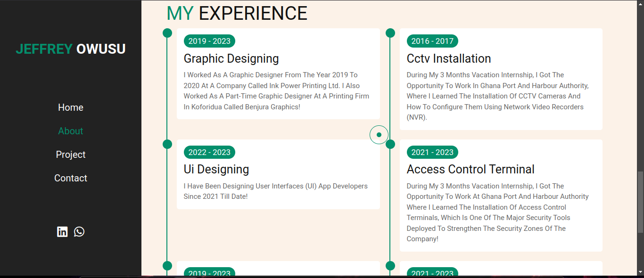Click the Access Control Terminal heading
Image resolution: width=644 pixels, height=278 pixels.
coord(470,169)
